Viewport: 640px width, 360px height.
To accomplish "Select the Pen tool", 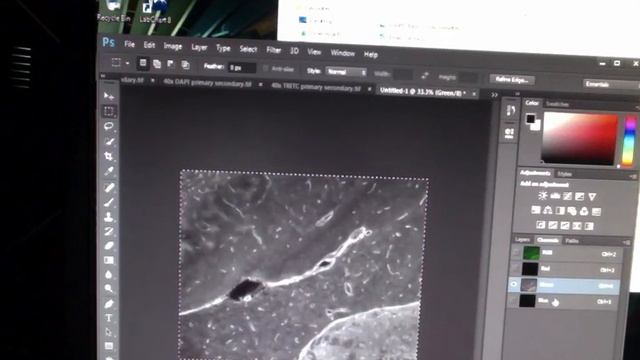I will 109,304.
